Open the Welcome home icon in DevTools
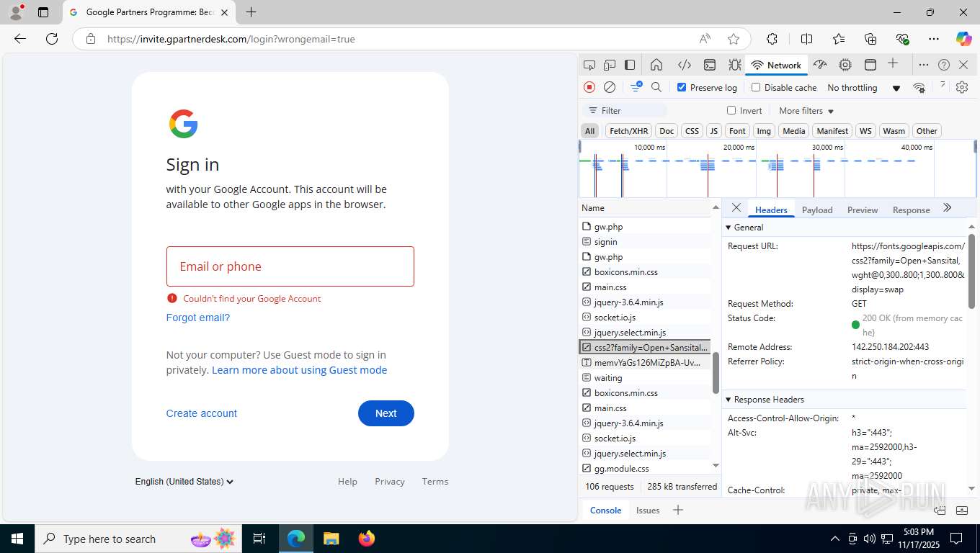 [x=656, y=65]
